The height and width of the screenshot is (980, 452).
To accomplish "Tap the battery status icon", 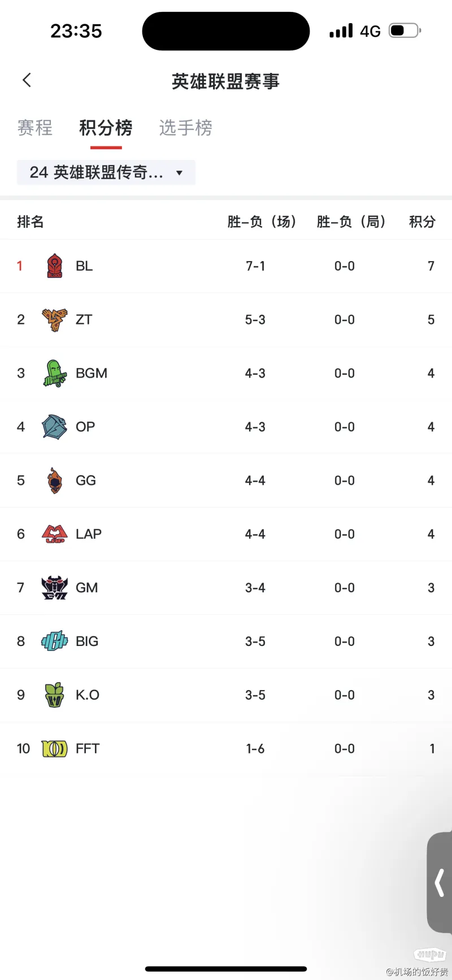I will click(x=405, y=31).
